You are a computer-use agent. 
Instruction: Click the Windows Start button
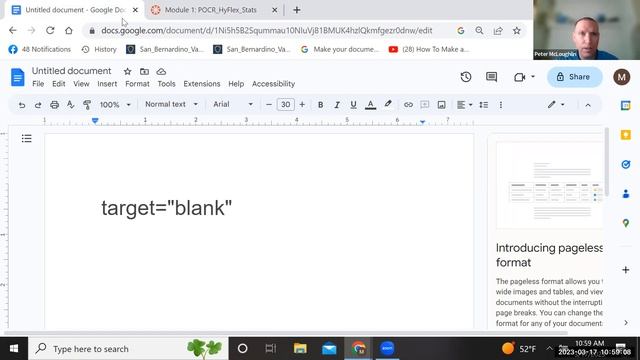coord(14,349)
